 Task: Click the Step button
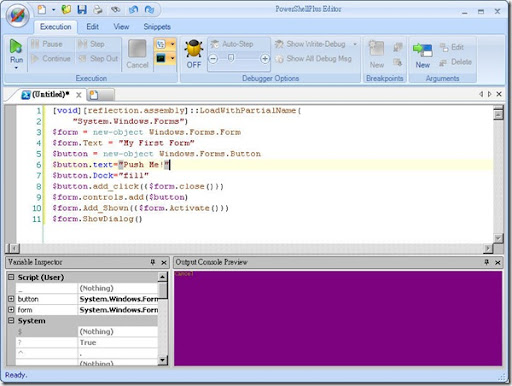[91, 44]
